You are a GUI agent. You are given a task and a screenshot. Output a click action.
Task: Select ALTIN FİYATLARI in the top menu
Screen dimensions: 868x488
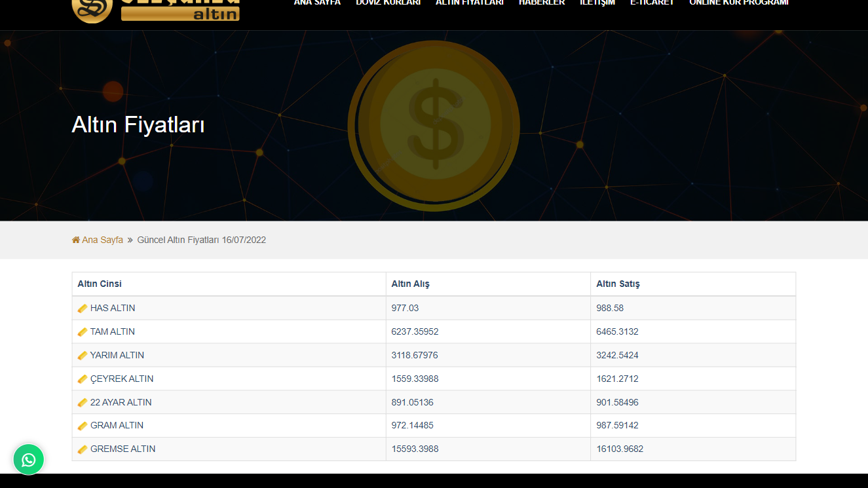pos(469,3)
